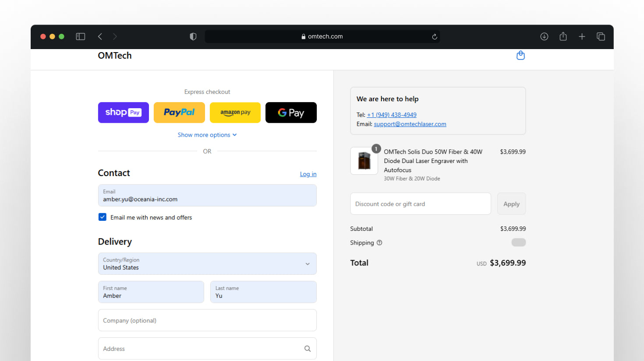The width and height of the screenshot is (644, 361).
Task: Open a new tab with plus icon
Action: pos(582,36)
